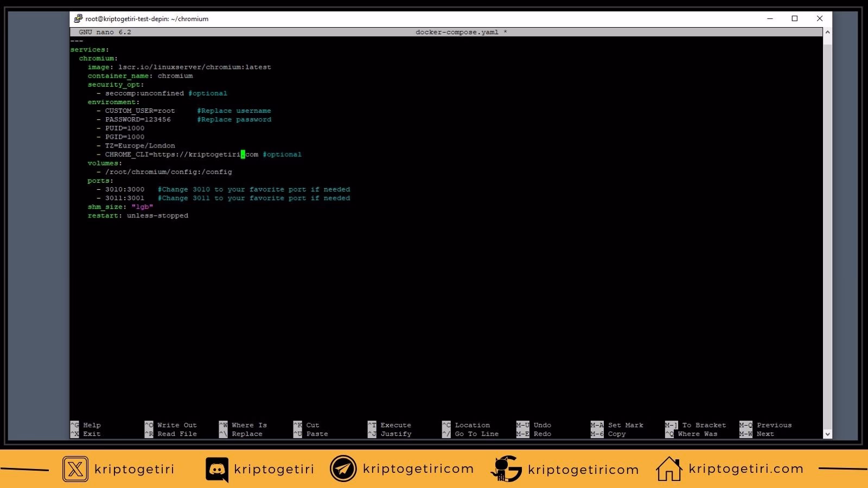Click the scrollbar up arrow
Screen dimensions: 868x488
point(827,32)
